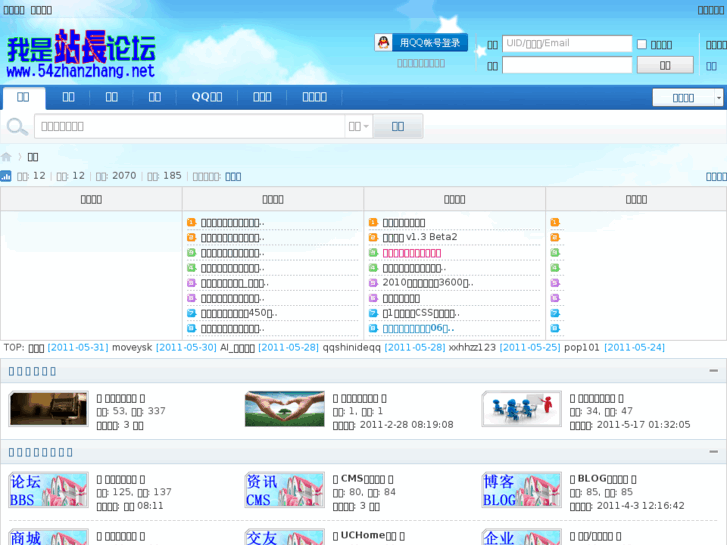
Task: Open the dropdown arrow at the nav bar's right end
Action: pos(719,98)
